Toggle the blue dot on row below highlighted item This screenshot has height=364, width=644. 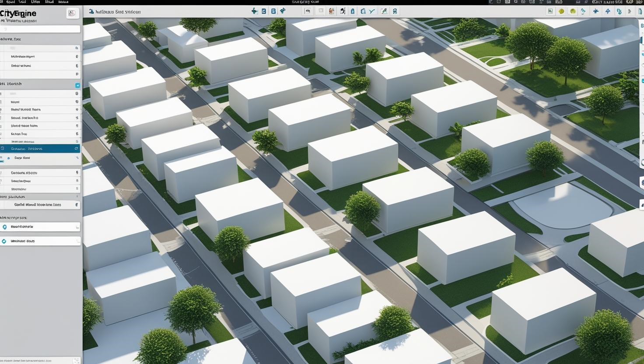pos(9,158)
